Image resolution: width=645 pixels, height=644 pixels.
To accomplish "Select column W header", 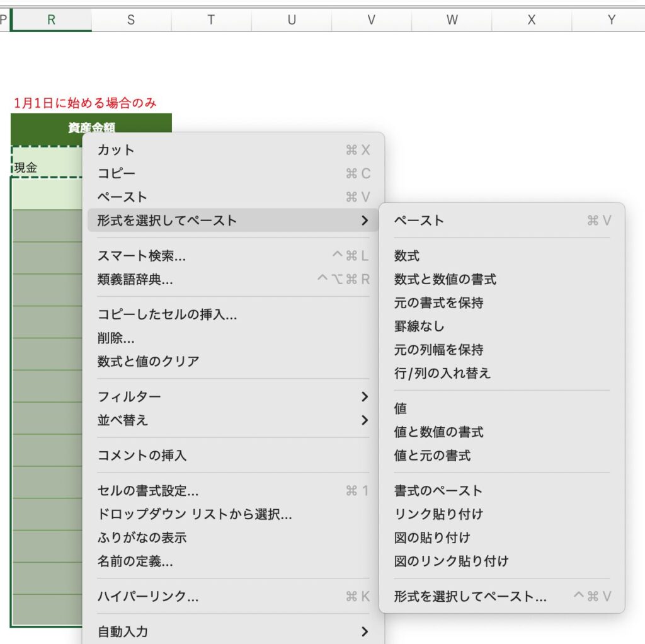I will coord(452,20).
